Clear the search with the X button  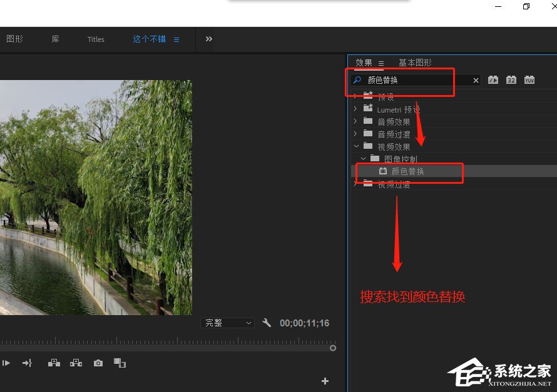tap(475, 80)
